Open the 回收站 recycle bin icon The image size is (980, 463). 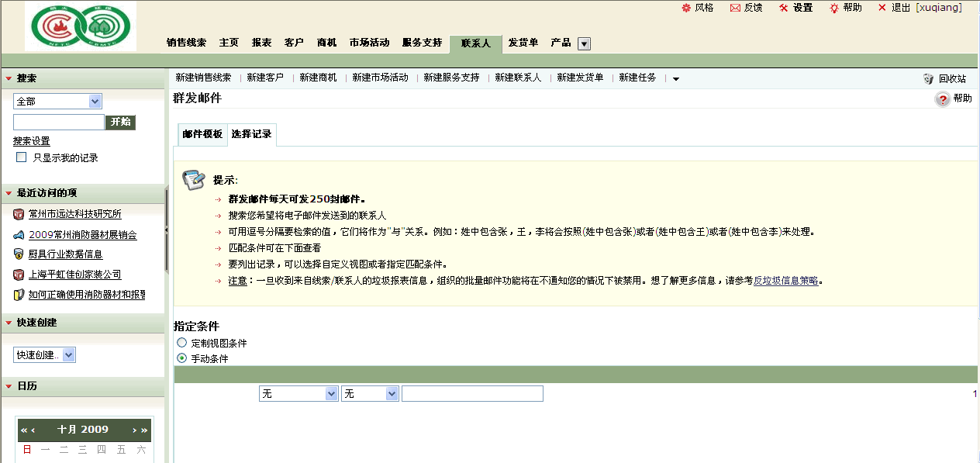pos(928,78)
